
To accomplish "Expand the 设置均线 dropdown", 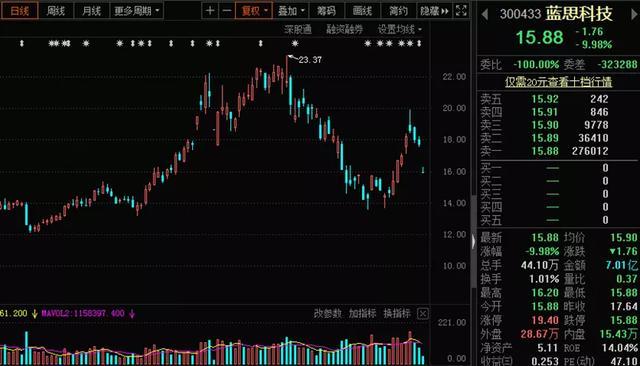I will [400, 29].
